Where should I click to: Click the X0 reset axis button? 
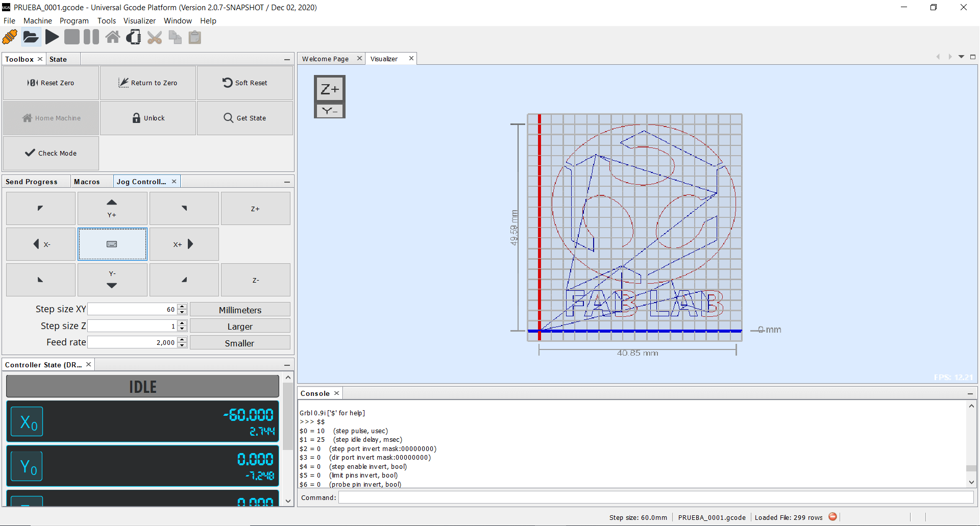click(28, 422)
